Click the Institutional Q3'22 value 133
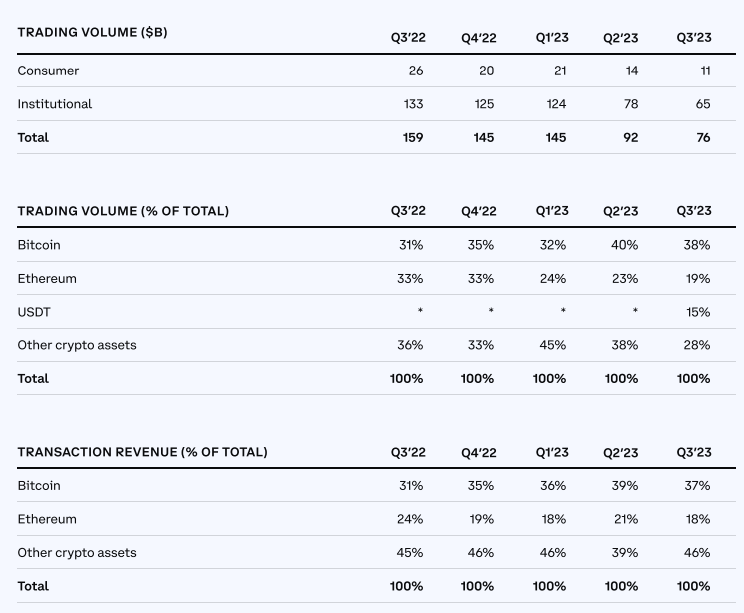The height and width of the screenshot is (613, 744). [x=413, y=104]
